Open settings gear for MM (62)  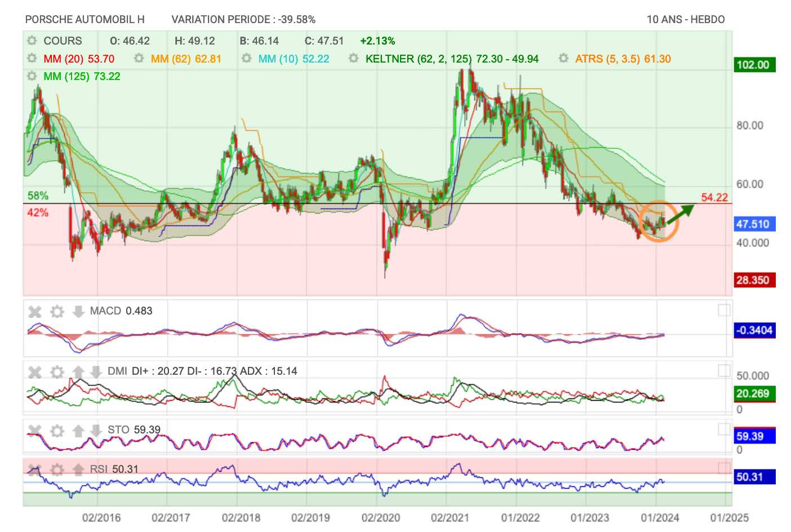(x=139, y=59)
